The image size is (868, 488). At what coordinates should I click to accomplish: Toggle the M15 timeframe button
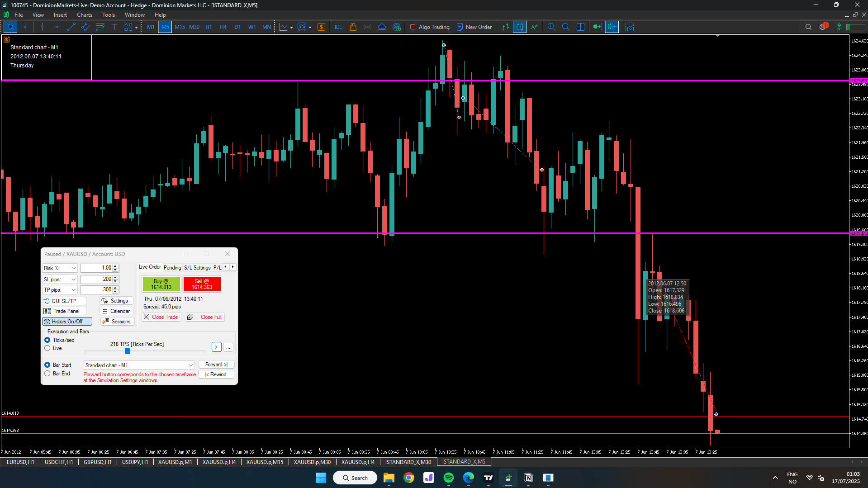click(x=180, y=27)
